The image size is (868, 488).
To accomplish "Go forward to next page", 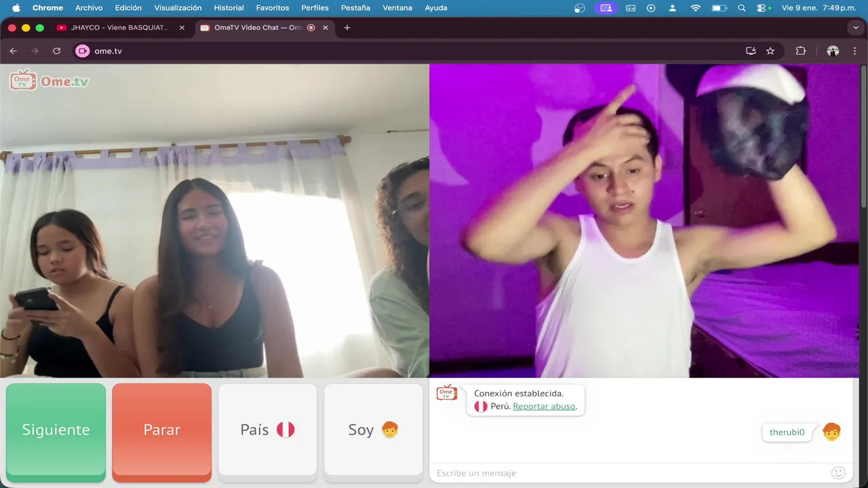I will [35, 51].
